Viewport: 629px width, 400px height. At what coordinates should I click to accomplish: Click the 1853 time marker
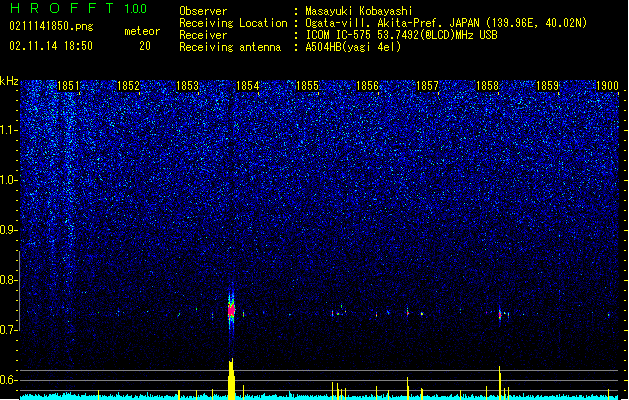(187, 86)
